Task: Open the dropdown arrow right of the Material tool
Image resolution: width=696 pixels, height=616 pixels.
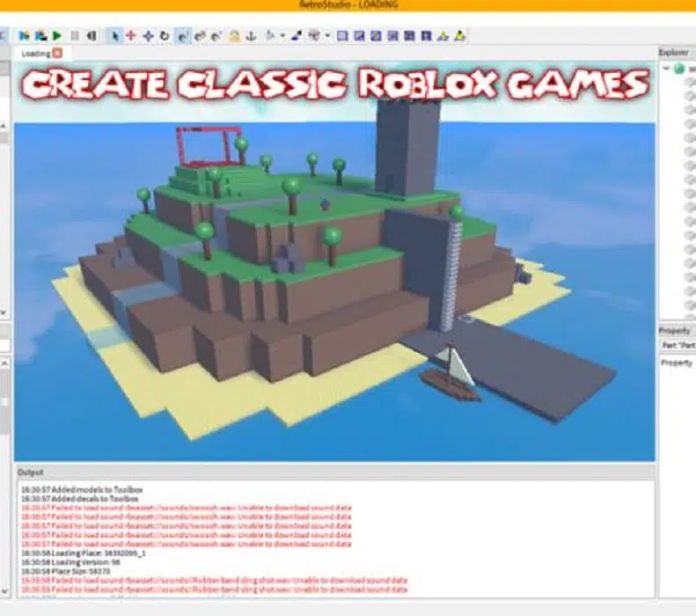Action: tap(282, 36)
